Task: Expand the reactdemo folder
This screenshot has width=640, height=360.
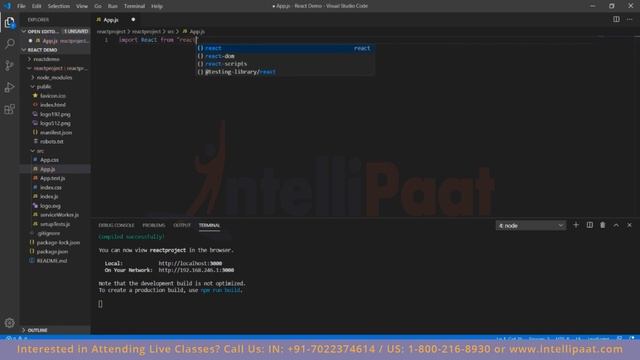Action: 55,59
